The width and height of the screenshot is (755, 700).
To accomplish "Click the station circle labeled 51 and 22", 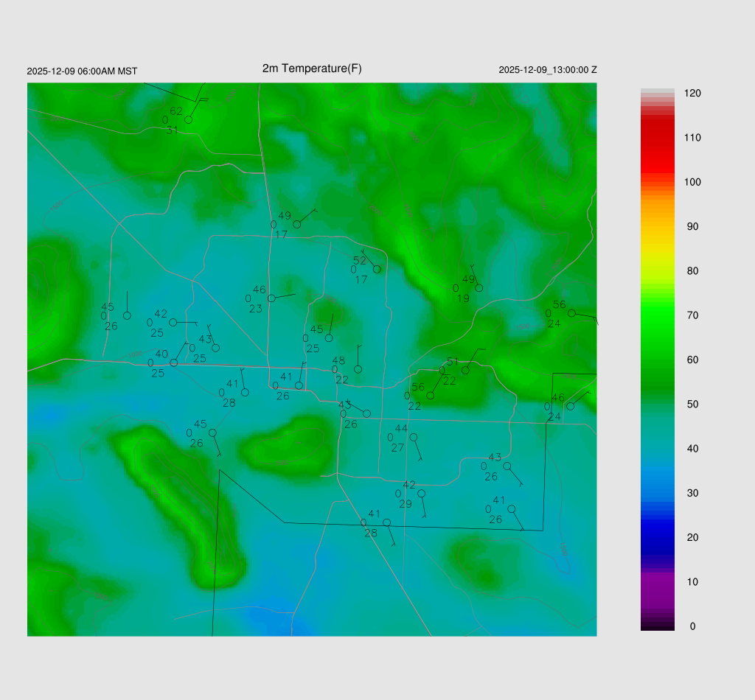I will click(x=465, y=370).
